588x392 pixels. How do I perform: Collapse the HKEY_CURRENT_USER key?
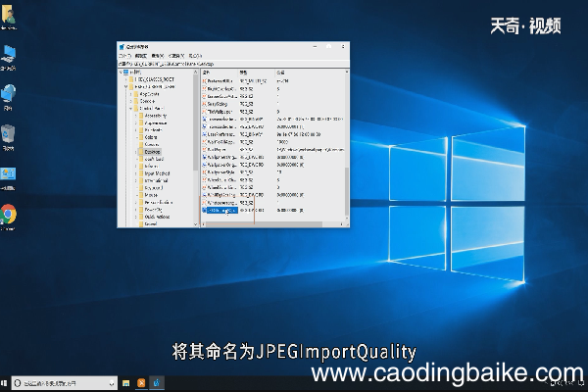coord(126,86)
